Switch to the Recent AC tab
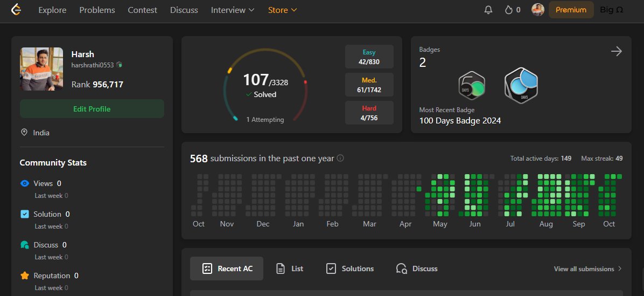 [227, 269]
